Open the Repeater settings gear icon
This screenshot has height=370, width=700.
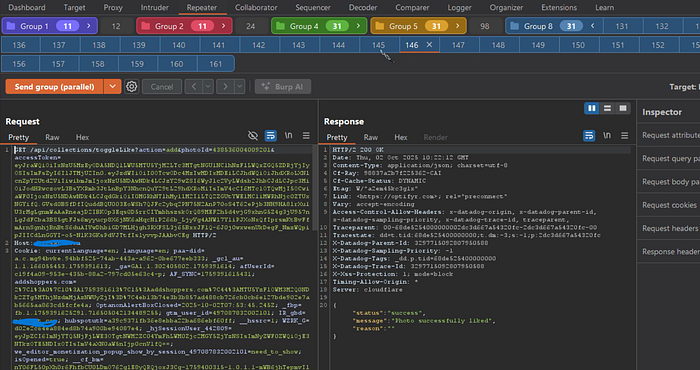click(x=131, y=87)
